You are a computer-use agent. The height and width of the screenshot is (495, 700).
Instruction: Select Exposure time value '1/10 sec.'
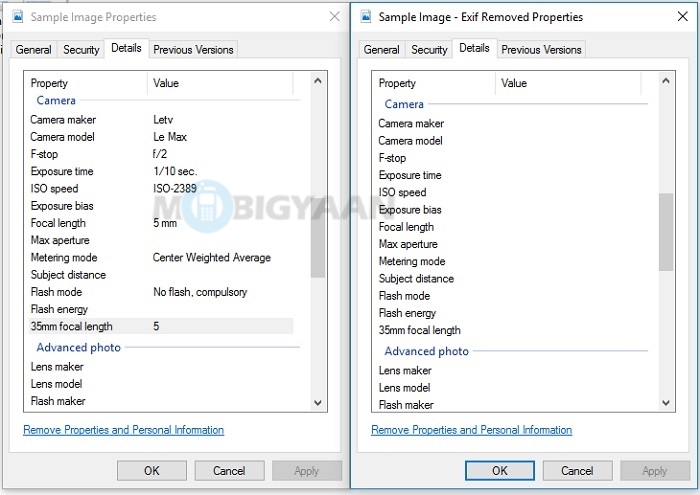click(175, 171)
